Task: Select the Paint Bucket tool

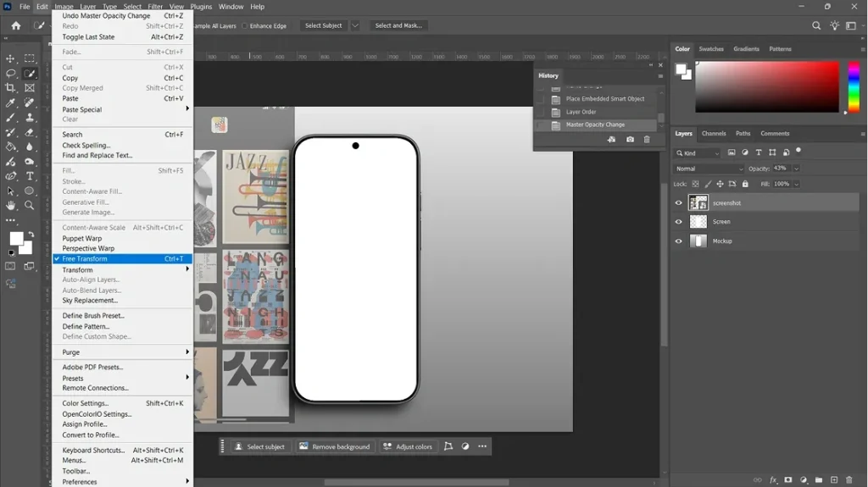Action: (x=10, y=147)
